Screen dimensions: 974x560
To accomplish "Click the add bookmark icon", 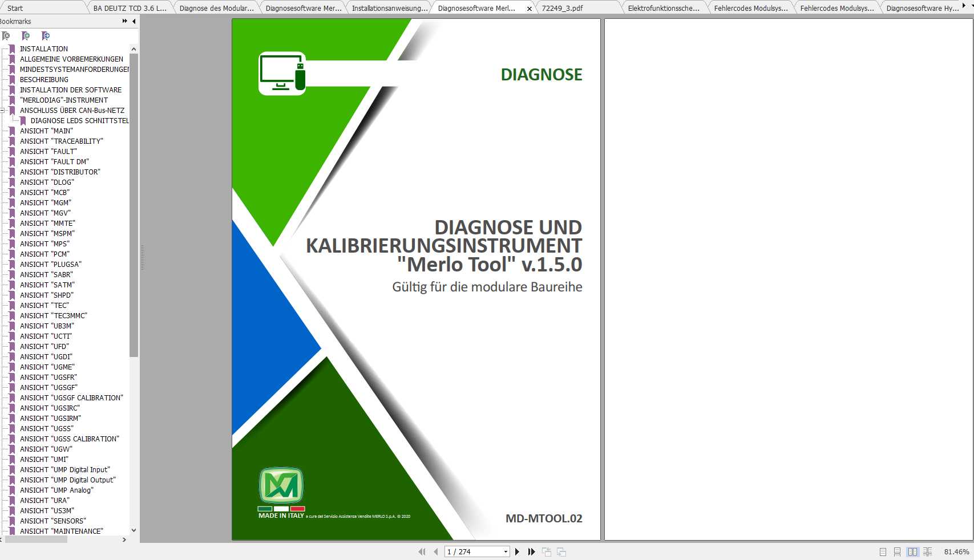I will pyautogui.click(x=26, y=36).
